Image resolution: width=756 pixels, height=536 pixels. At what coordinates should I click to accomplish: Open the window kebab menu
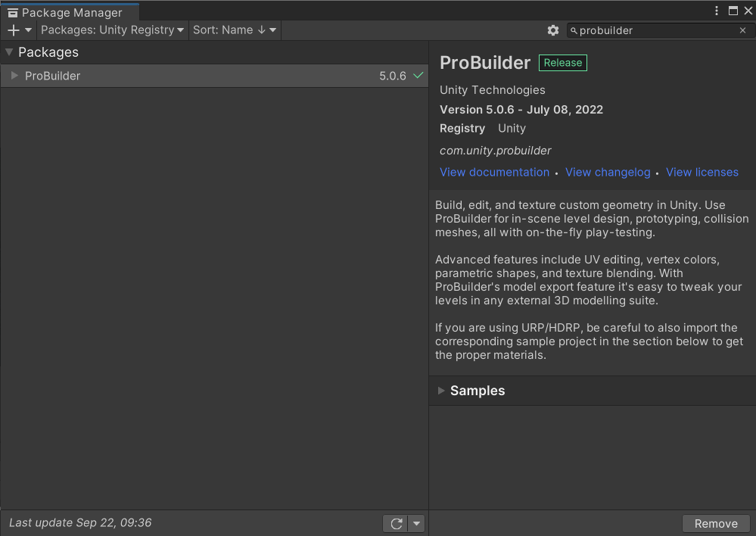click(717, 11)
